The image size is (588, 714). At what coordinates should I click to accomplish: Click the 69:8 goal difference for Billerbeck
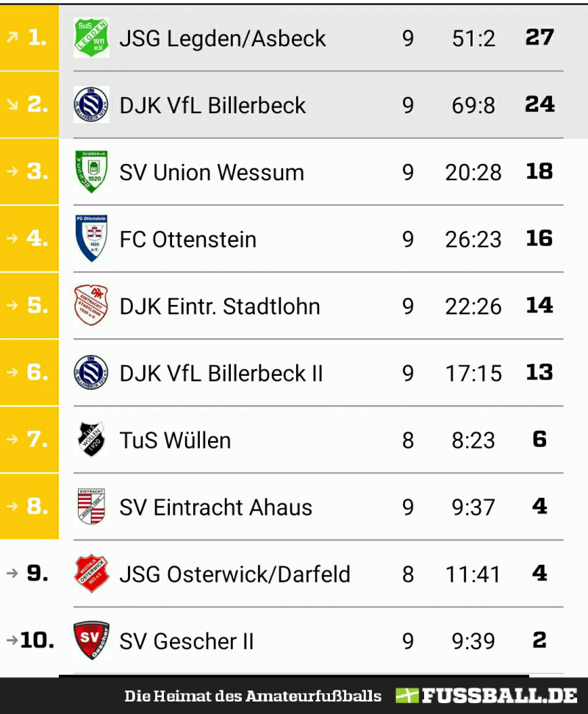(x=473, y=105)
